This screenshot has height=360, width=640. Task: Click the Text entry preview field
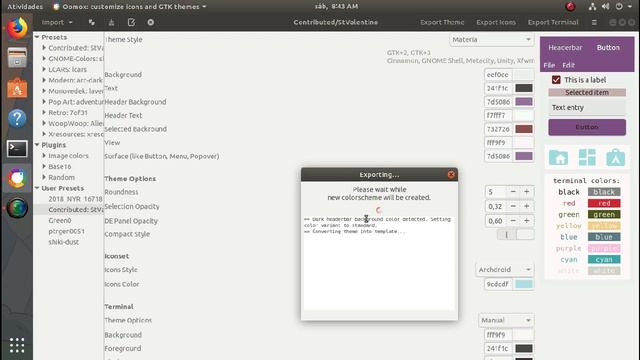[587, 108]
